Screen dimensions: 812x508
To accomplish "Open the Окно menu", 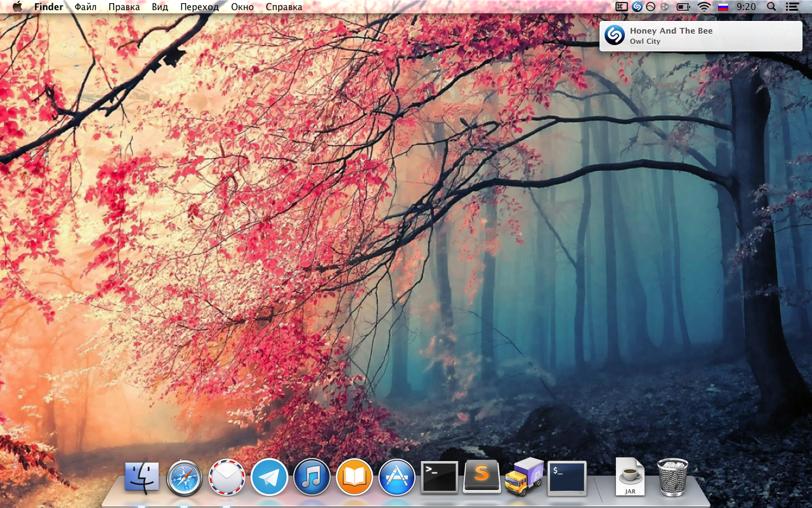I will [242, 7].
